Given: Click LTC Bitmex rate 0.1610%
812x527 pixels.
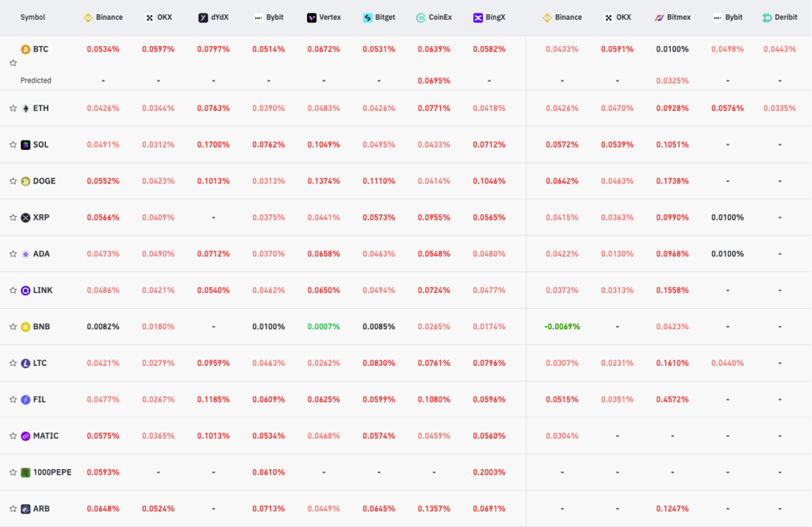Looking at the screenshot, I should [672, 364].
